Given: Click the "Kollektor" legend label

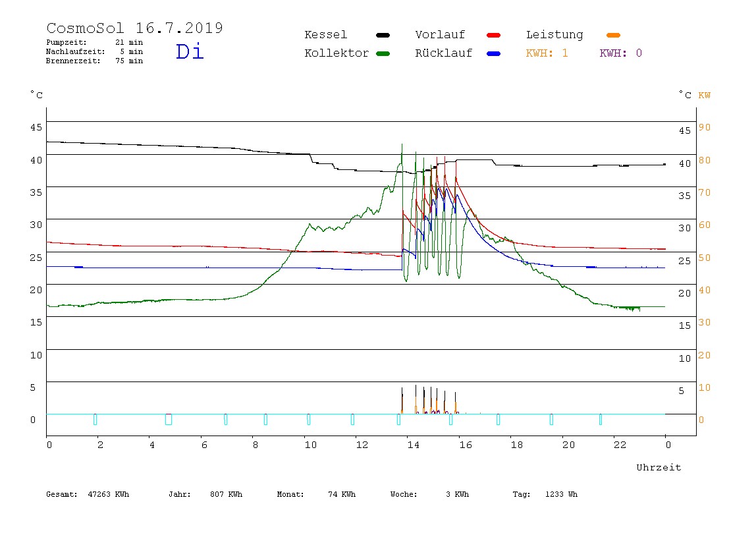Looking at the screenshot, I should (337, 53).
